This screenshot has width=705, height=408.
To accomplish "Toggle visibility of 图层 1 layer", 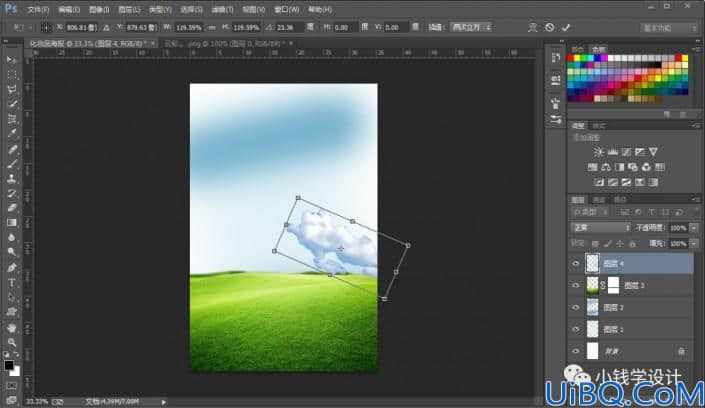I will 576,329.
